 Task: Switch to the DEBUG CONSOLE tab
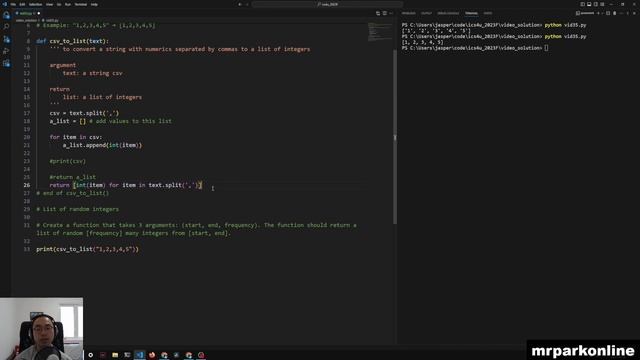coord(448,13)
